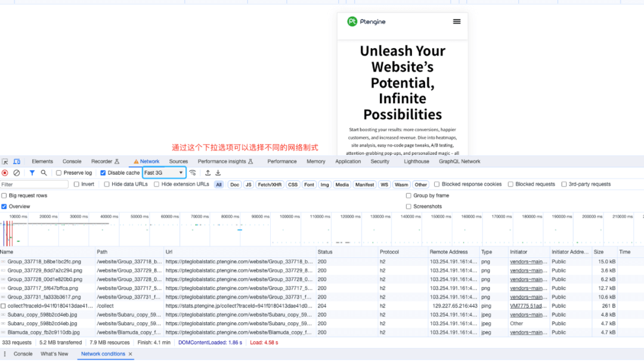644x361 pixels.
Task: Clear the network log
Action: (x=17, y=173)
